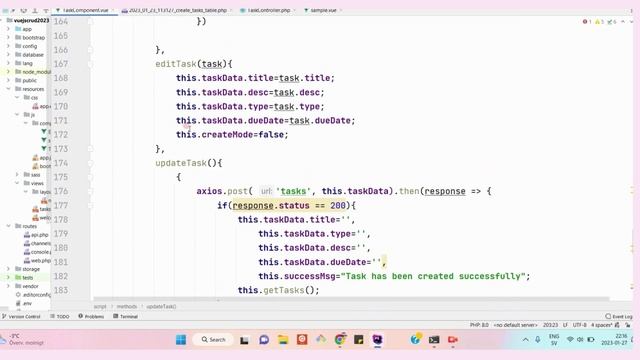Click the fold marker on line 167

pos(90,64)
